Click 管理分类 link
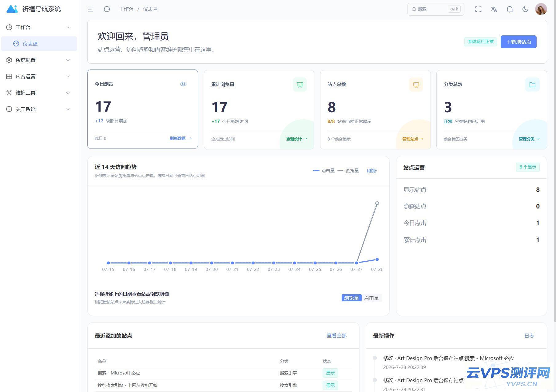556x392 pixels. [x=529, y=139]
